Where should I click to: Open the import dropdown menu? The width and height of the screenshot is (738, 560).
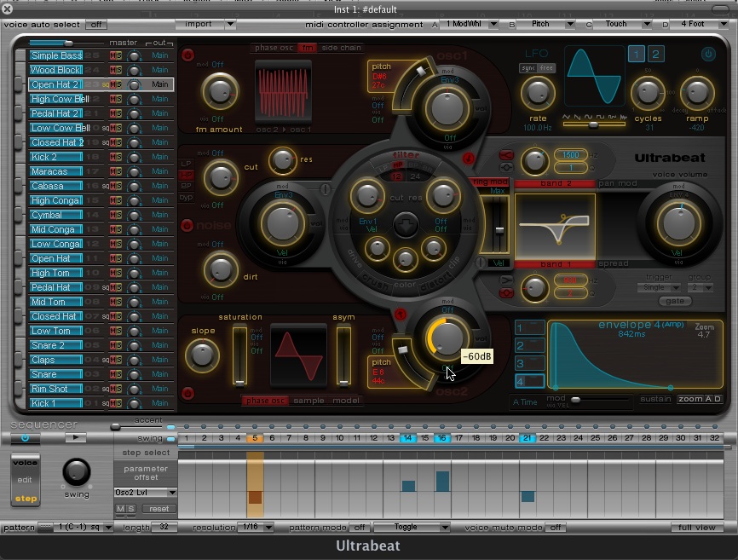coord(205,24)
